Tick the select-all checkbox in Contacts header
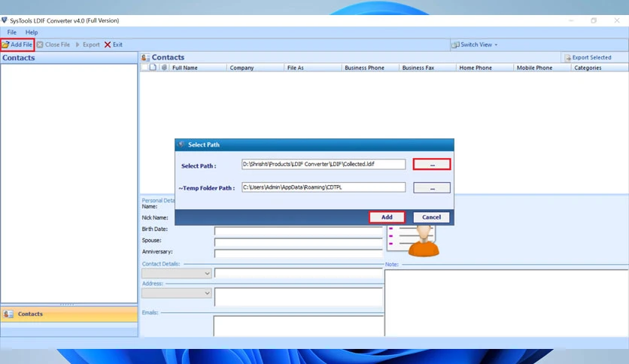The height and width of the screenshot is (364, 629). click(x=144, y=68)
